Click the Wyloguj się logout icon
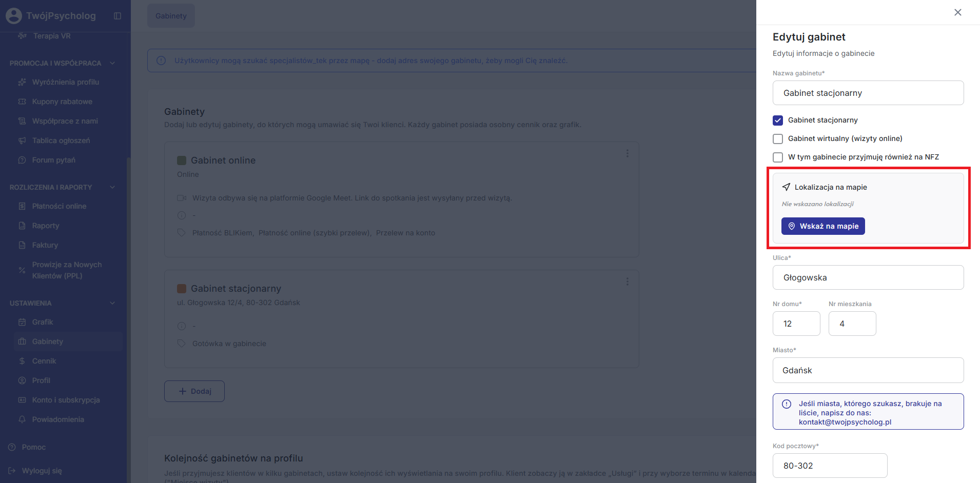Image resolution: width=980 pixels, height=483 pixels. click(12, 471)
